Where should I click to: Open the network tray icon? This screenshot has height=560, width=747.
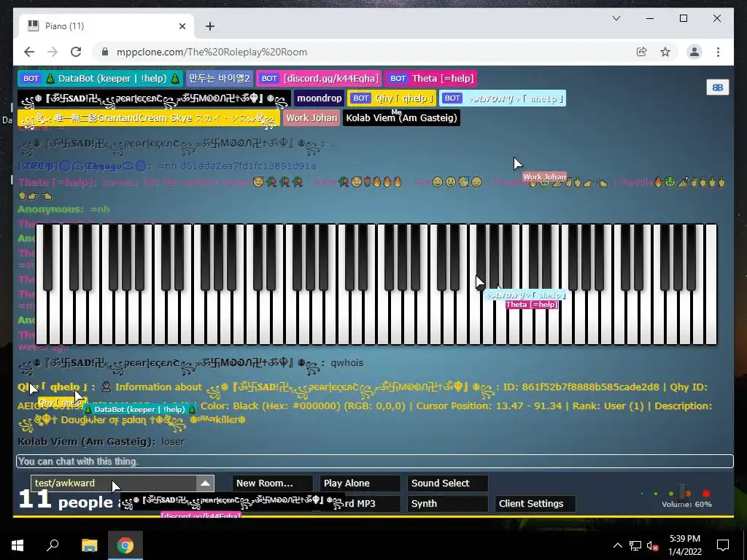[635, 545]
